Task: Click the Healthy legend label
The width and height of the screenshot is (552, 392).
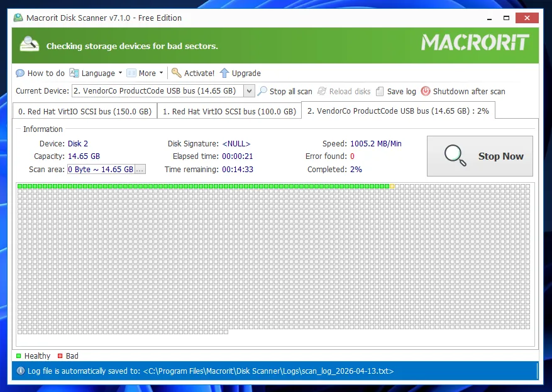Action: pyautogui.click(x=37, y=356)
